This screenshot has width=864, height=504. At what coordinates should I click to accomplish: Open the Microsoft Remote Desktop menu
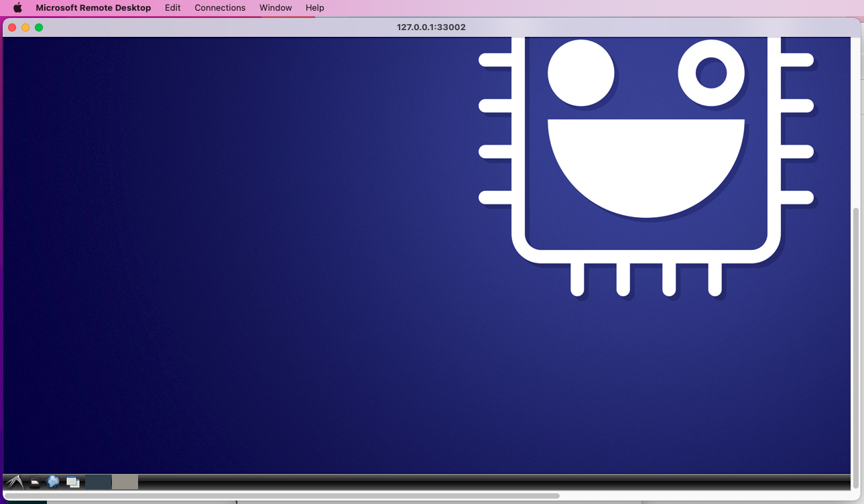(93, 8)
